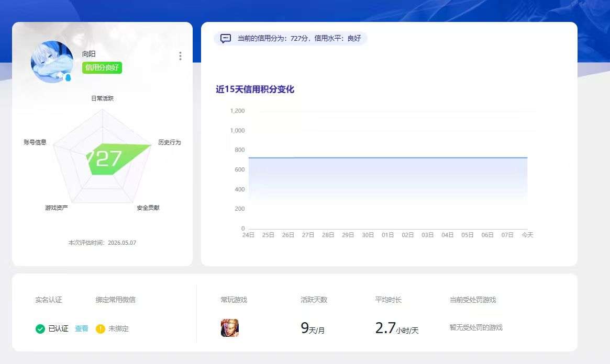Click the username 向阳
Image resolution: width=610 pixels, height=364 pixels.
88,54
